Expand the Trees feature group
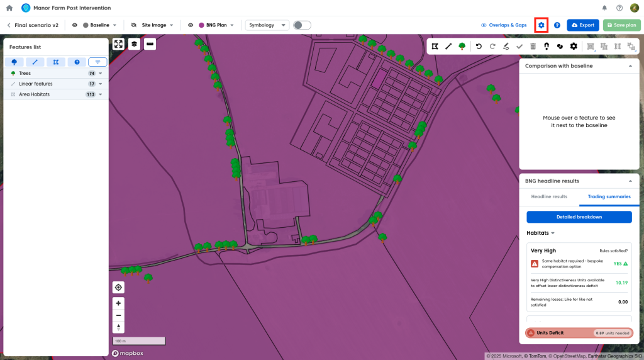The image size is (644, 360). [x=101, y=74]
